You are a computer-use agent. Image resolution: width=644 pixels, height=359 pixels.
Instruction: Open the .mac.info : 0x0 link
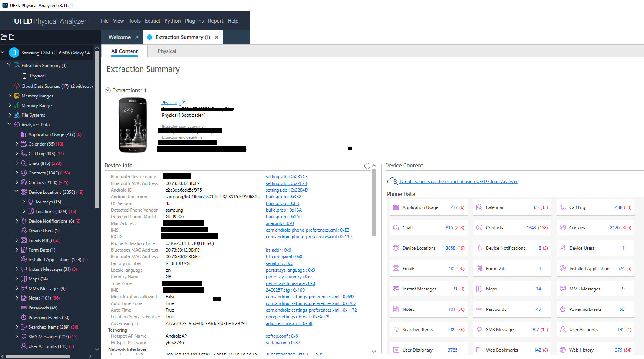[280, 223]
